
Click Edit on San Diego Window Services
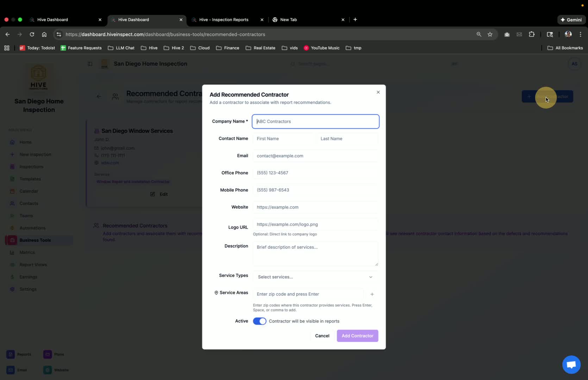click(159, 194)
